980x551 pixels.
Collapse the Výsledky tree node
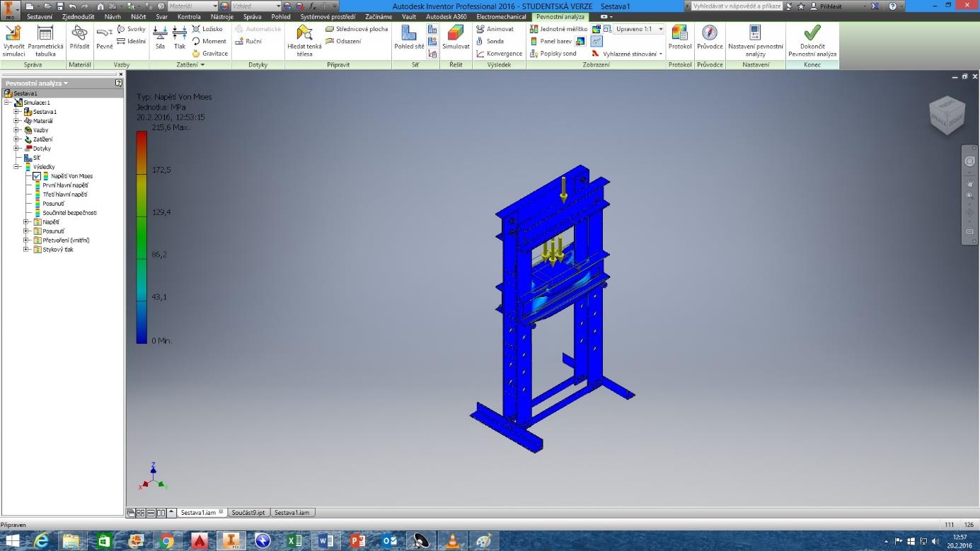tap(18, 167)
